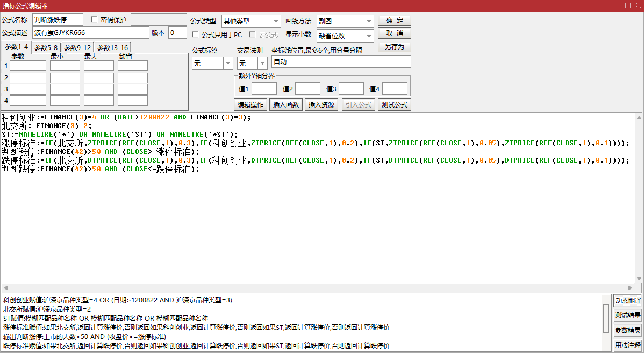This screenshot has height=353, width=644.
Task: Click the translation line starting ST赋值
Action: (105, 318)
